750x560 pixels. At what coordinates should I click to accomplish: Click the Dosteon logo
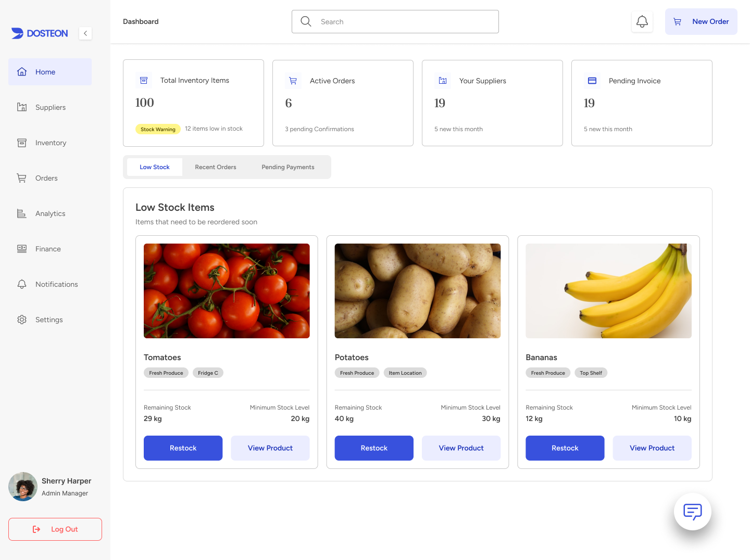click(x=39, y=33)
